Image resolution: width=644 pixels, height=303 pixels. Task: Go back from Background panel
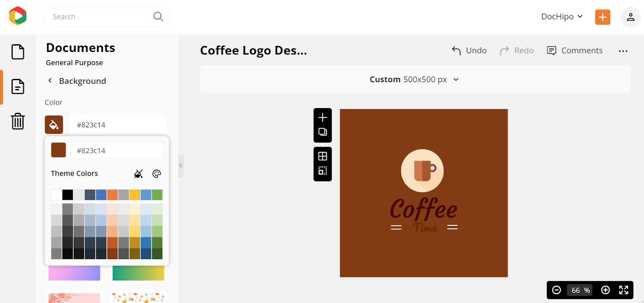pyautogui.click(x=50, y=81)
